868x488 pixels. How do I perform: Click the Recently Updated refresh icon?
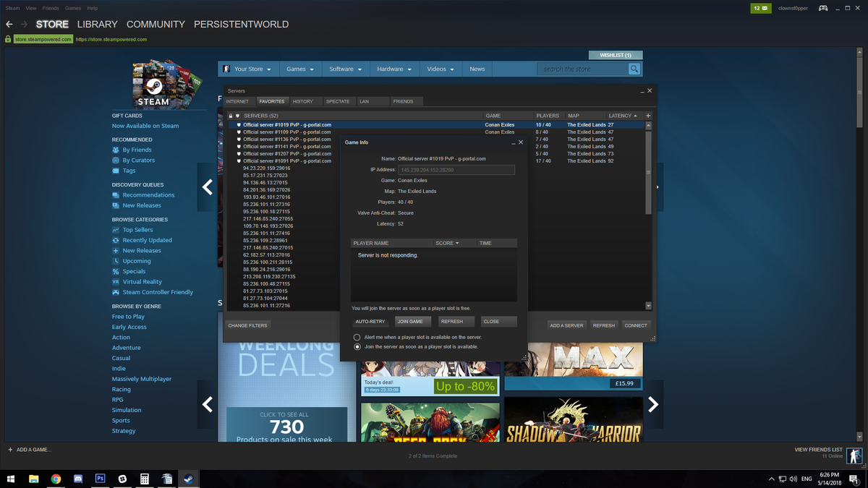click(x=116, y=240)
